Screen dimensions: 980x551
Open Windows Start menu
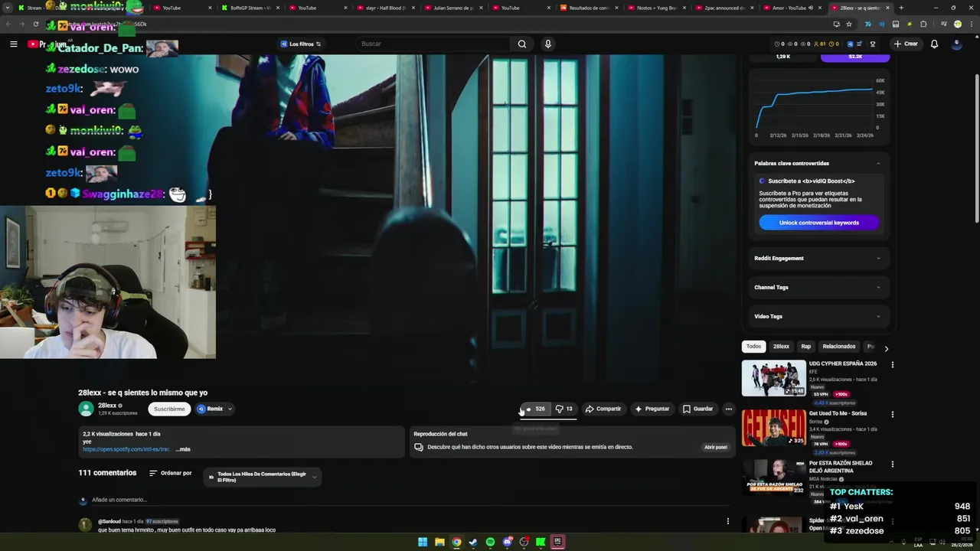[423, 542]
